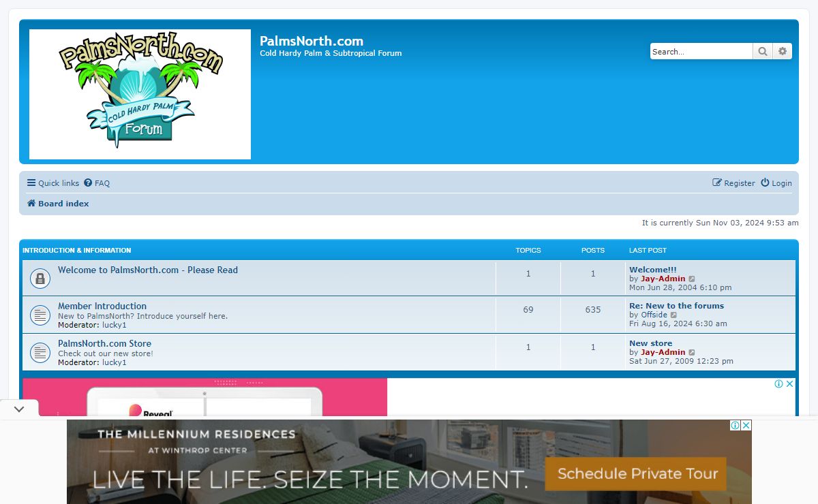The width and height of the screenshot is (818, 504).
Task: Click forum icon beside Member Introduction
Action: click(x=40, y=315)
